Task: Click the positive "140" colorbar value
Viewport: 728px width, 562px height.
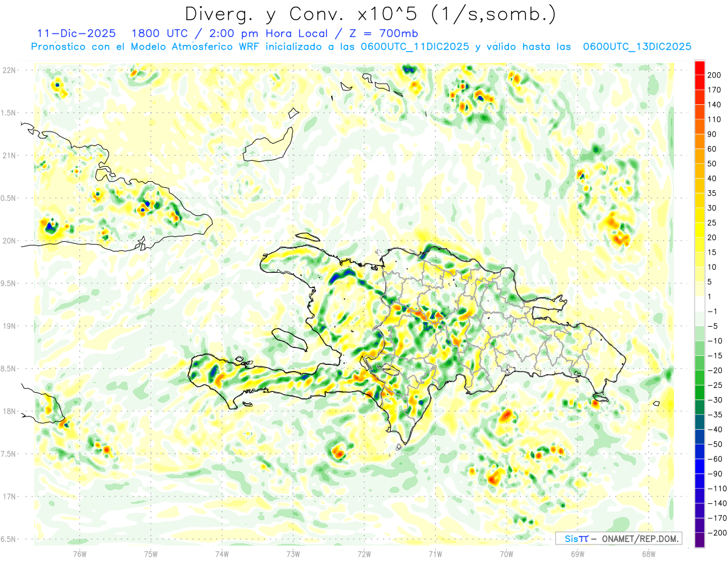Action: [715, 105]
